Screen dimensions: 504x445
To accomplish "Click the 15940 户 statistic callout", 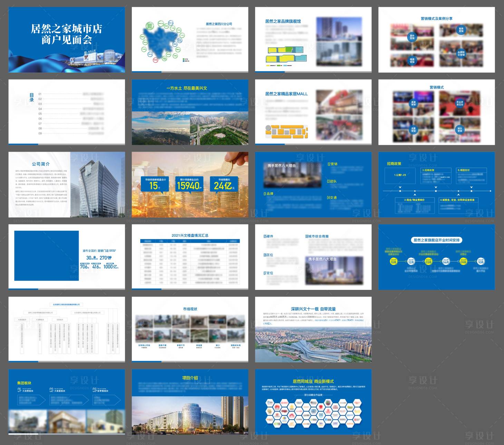I will [x=190, y=184].
